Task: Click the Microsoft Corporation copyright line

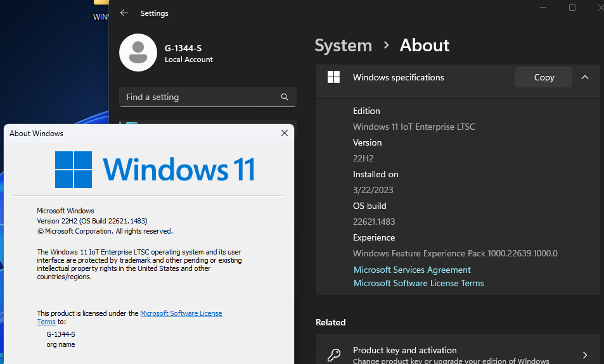Action: (105, 231)
